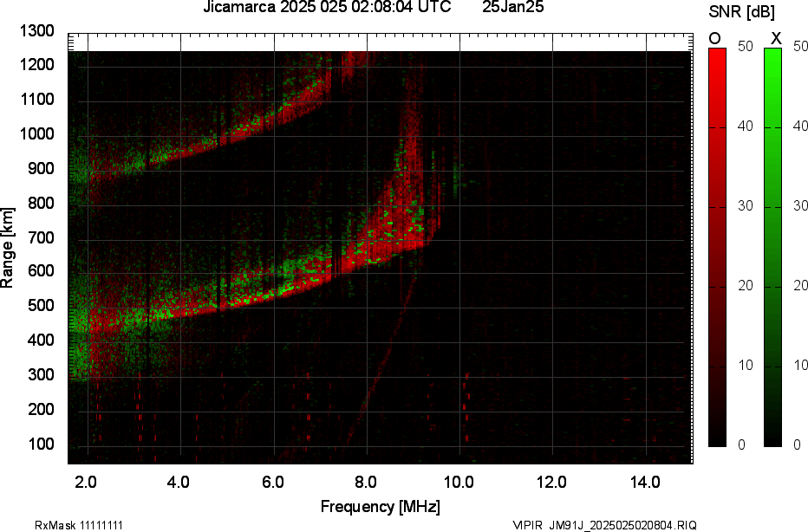808x532 pixels.
Task: Click the '14.0' frequency tick label
Action: [x=645, y=483]
